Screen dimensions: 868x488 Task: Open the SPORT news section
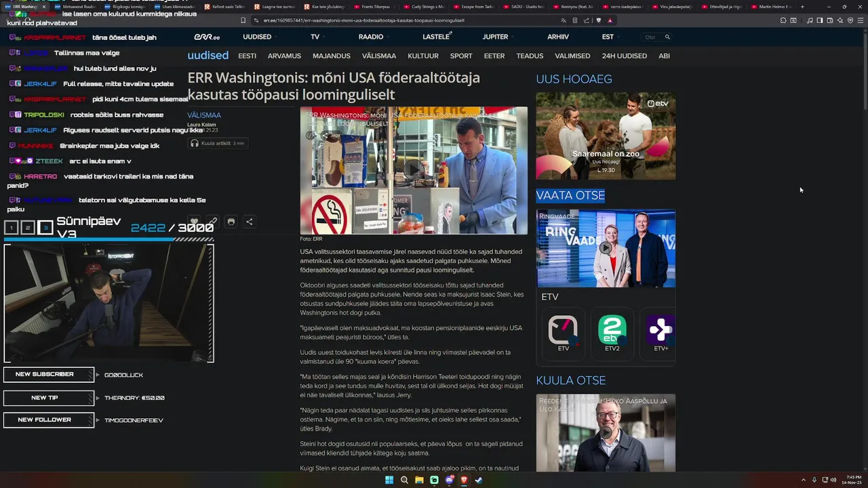pyautogui.click(x=461, y=56)
